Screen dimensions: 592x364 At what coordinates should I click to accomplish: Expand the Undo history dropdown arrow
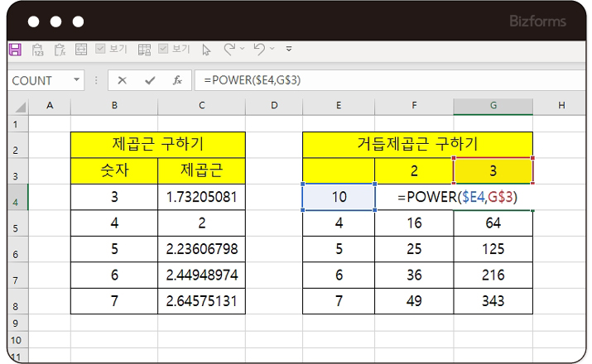(272, 48)
